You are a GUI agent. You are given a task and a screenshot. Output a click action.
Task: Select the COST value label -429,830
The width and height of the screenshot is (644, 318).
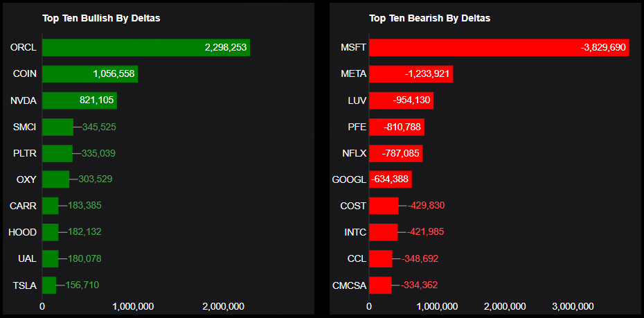(425, 206)
